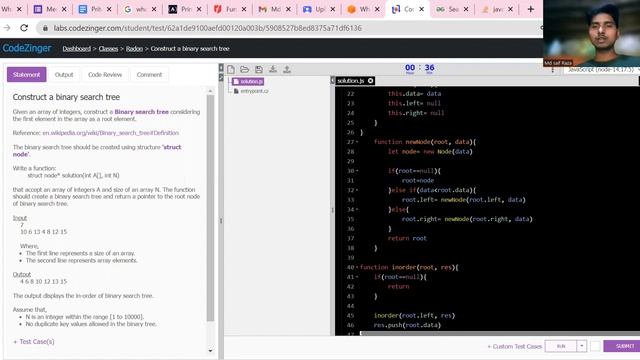Screen dimensions: 640x360
Task: Click the Run button
Action: 561,346
